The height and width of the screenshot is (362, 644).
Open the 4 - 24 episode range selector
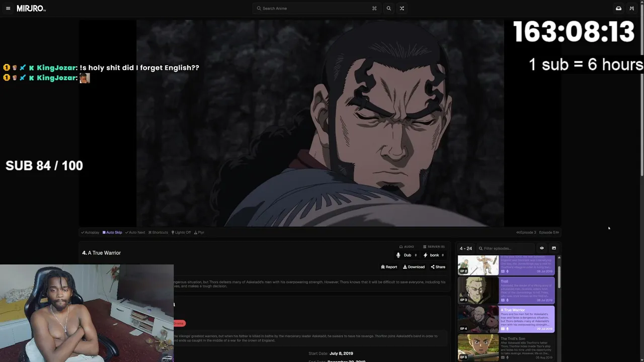(x=466, y=248)
